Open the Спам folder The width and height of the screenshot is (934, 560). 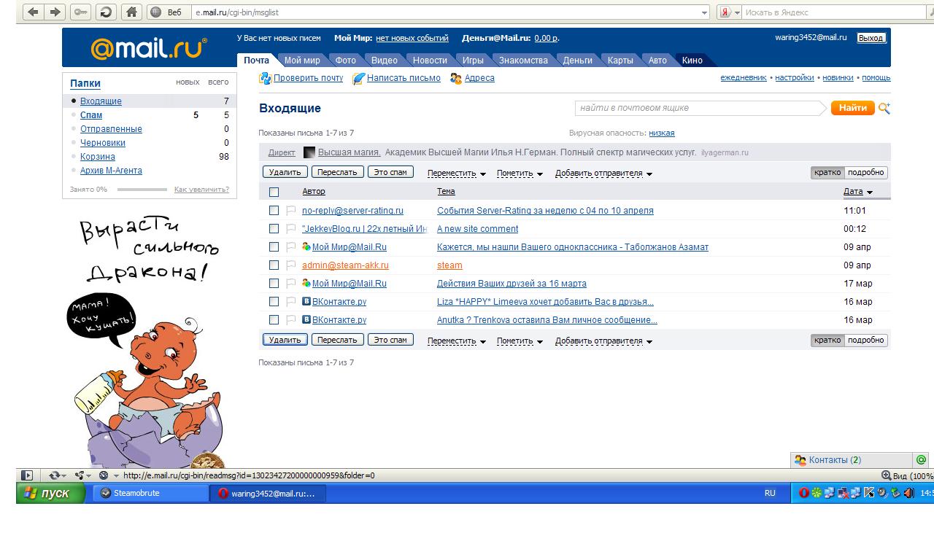coord(91,115)
